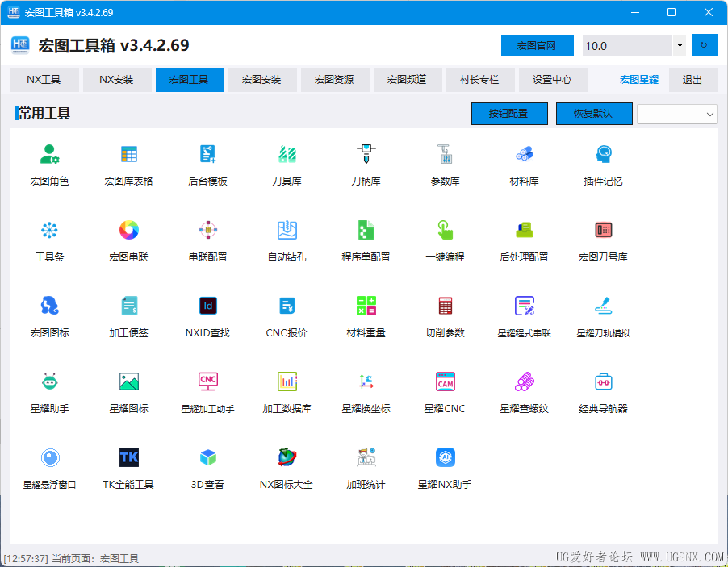This screenshot has width=728, height=567.
Task: Open the empty combo box beside 恢复默认
Action: (x=677, y=115)
